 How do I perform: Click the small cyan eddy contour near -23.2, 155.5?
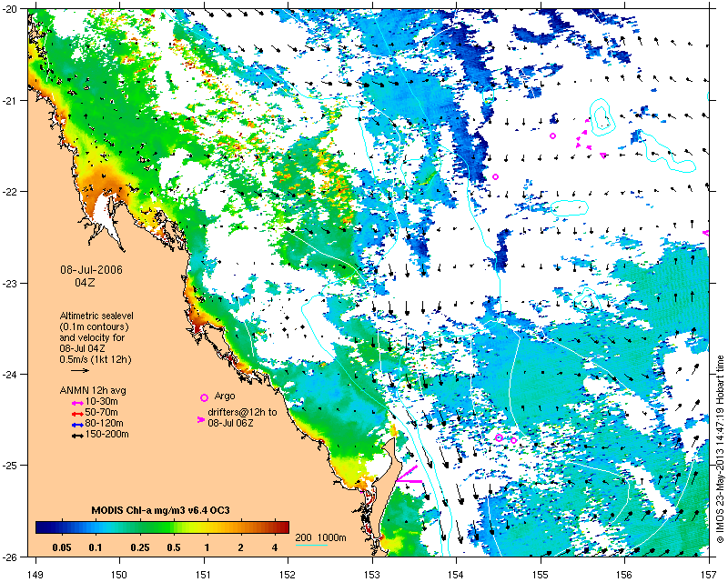click(586, 300)
